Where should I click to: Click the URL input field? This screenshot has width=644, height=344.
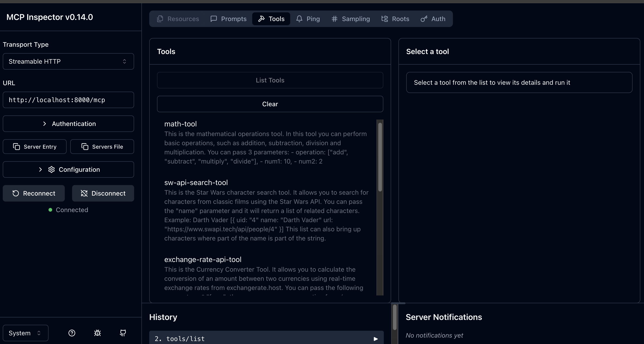click(68, 100)
